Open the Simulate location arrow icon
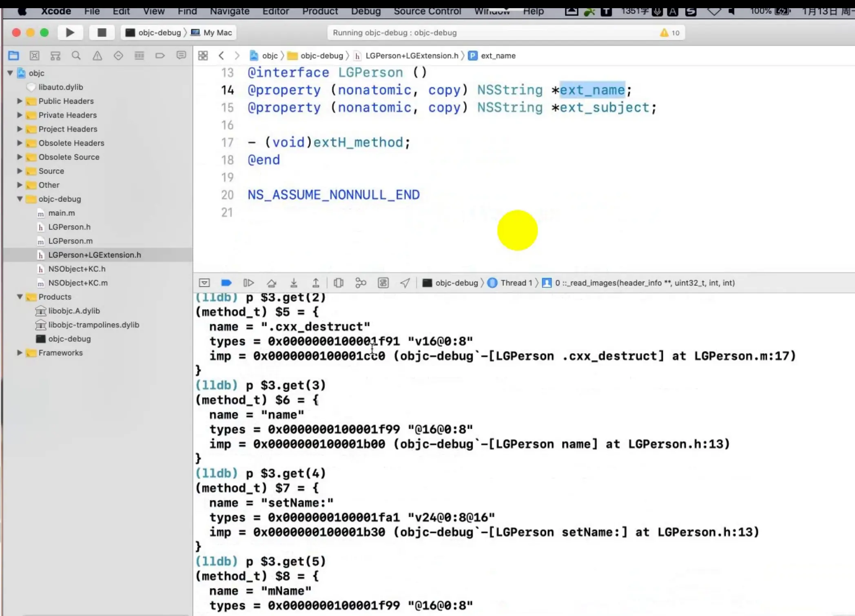The width and height of the screenshot is (855, 616). tap(405, 283)
